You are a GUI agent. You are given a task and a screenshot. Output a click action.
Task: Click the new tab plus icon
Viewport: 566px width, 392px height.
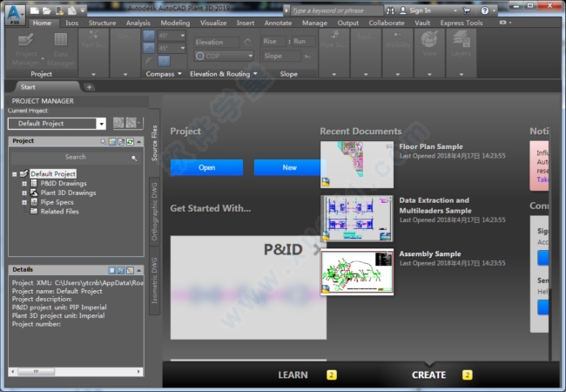coord(89,87)
